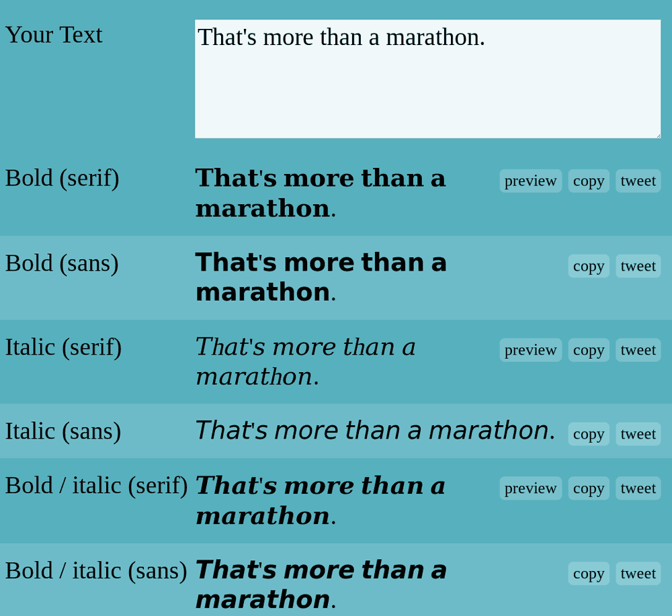672x616 pixels.
Task: Copy the Italic (sans) styled text
Action: (588, 434)
